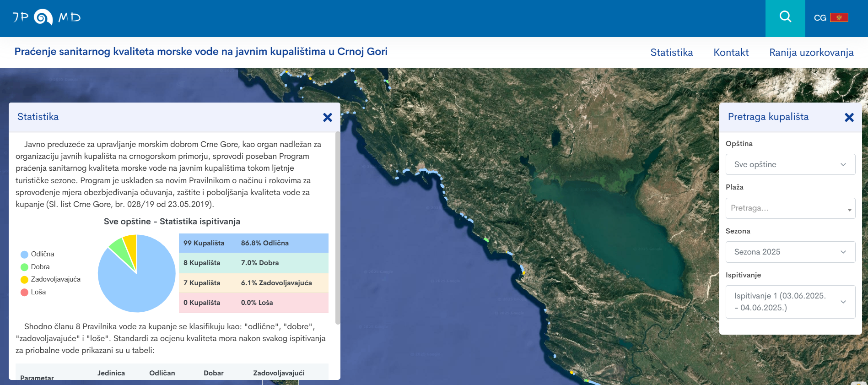
Task: Click the Statistika panel scrollbar
Action: click(338, 228)
